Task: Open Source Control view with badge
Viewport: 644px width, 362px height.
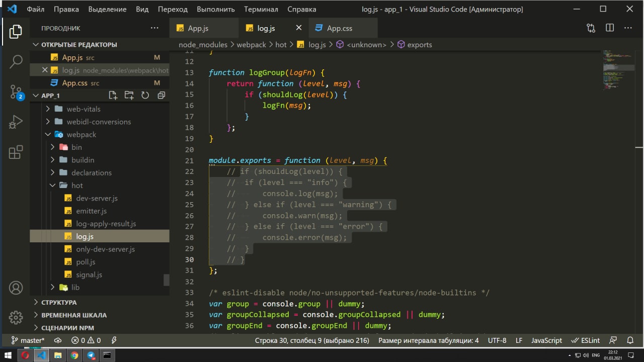Action: tap(16, 92)
